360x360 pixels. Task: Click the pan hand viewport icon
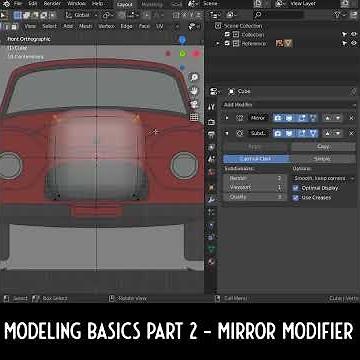194,91
